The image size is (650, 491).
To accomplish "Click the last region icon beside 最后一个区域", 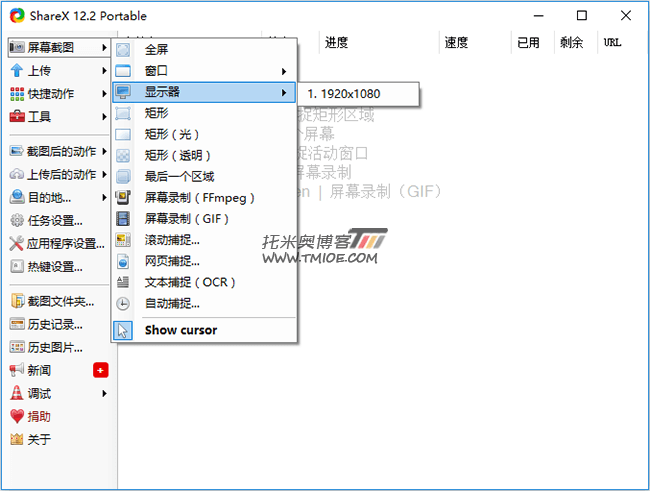I will (x=123, y=177).
